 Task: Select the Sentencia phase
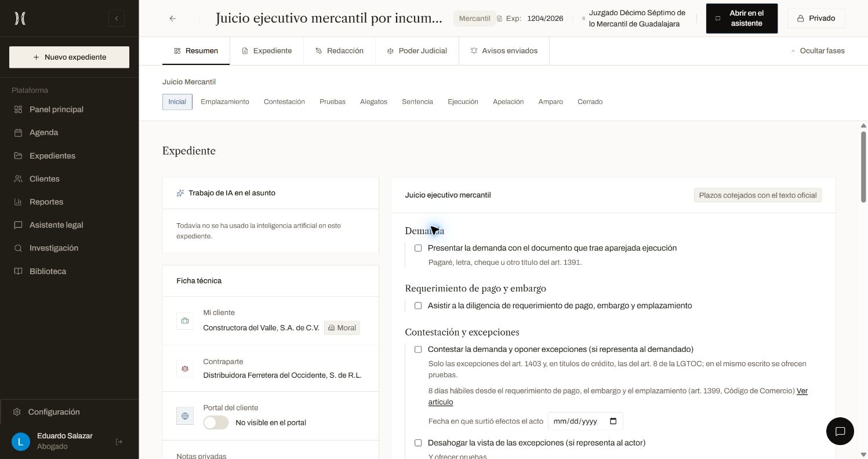click(417, 102)
